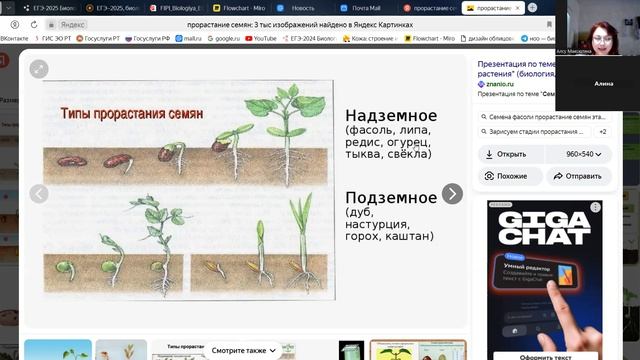640x360 pixels.
Task: Reload the current page
Action: point(34,25)
